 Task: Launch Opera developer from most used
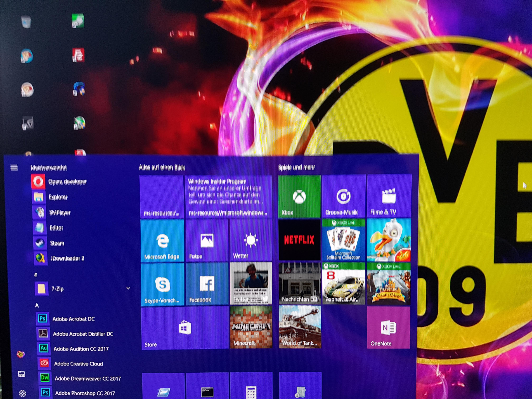tap(67, 182)
